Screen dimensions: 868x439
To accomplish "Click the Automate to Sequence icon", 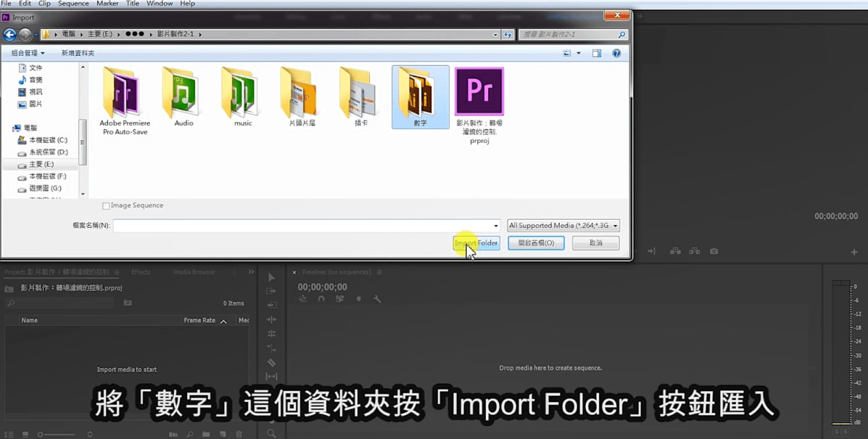I will (x=173, y=435).
